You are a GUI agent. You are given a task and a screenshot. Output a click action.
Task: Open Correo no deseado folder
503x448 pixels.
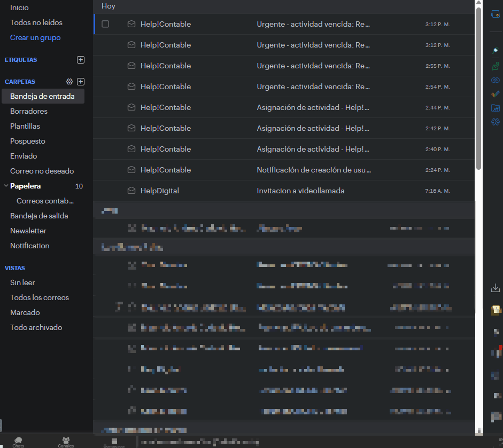(x=42, y=171)
